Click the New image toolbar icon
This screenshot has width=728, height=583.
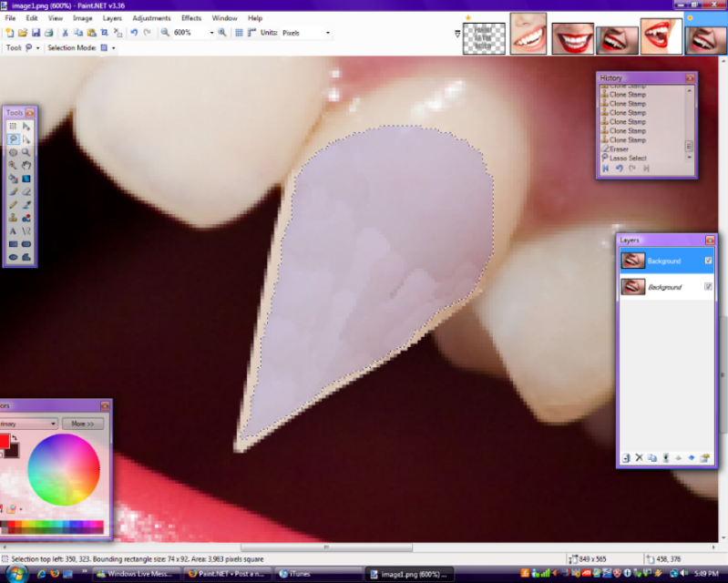(9, 33)
